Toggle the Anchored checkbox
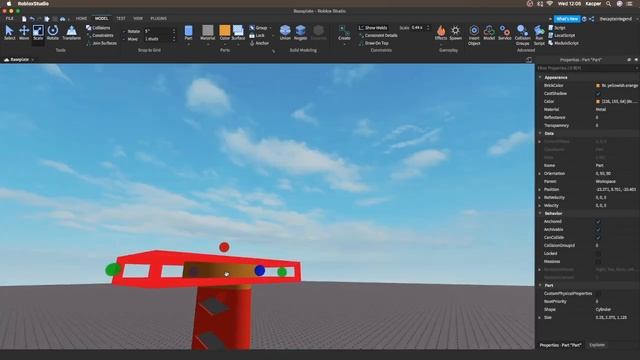Image resolution: width=640 pixels, height=360 pixels. point(598,222)
